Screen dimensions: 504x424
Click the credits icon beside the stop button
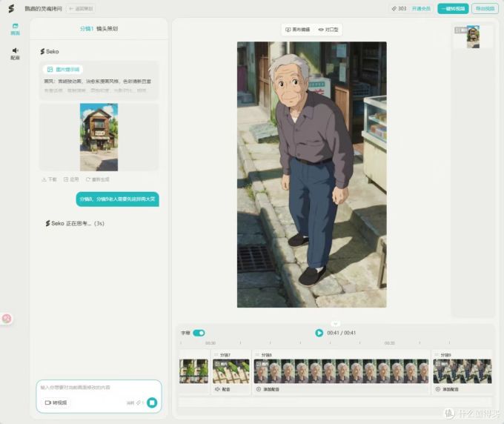(x=139, y=403)
